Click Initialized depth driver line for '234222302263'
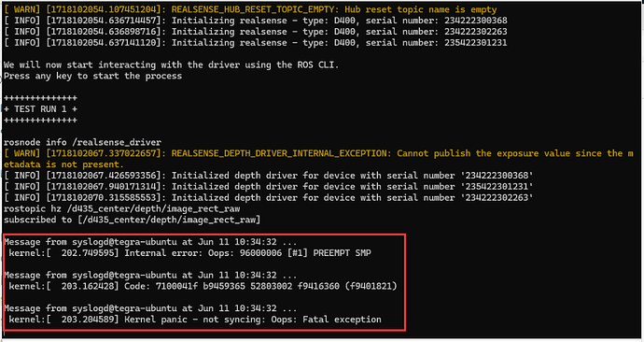Viewport: 644px width, 342px height. click(x=269, y=198)
